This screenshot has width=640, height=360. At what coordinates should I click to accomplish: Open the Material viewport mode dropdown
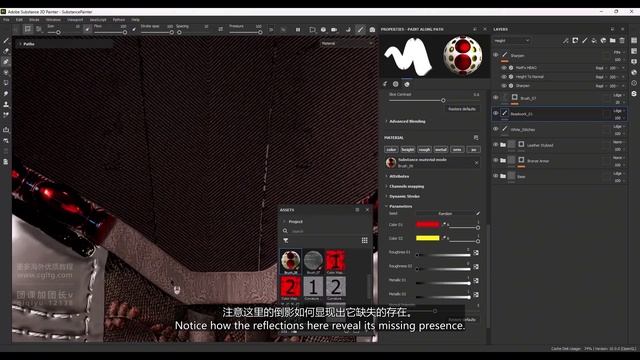(347, 43)
